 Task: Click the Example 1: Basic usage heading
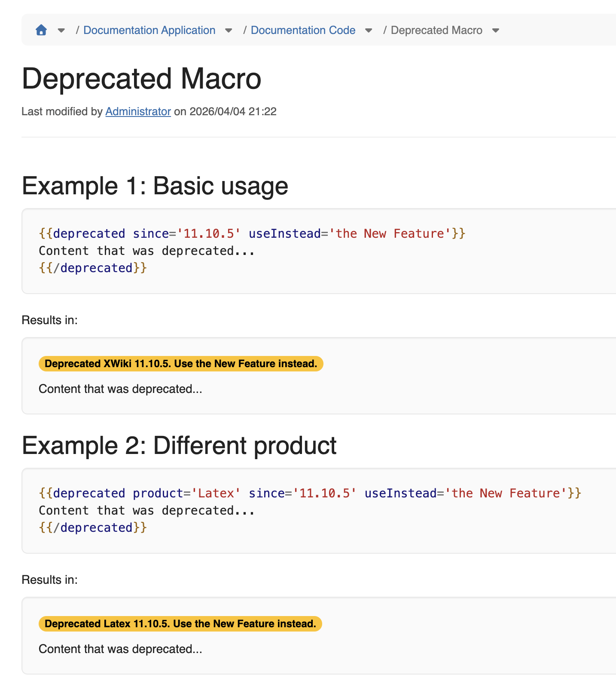155,186
